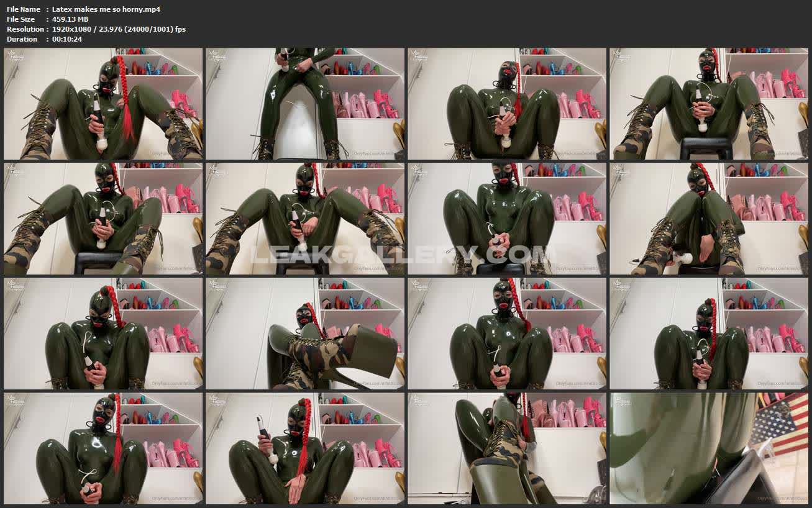
Task: Choose the first thumbnail in the third row
Action: click(103, 333)
